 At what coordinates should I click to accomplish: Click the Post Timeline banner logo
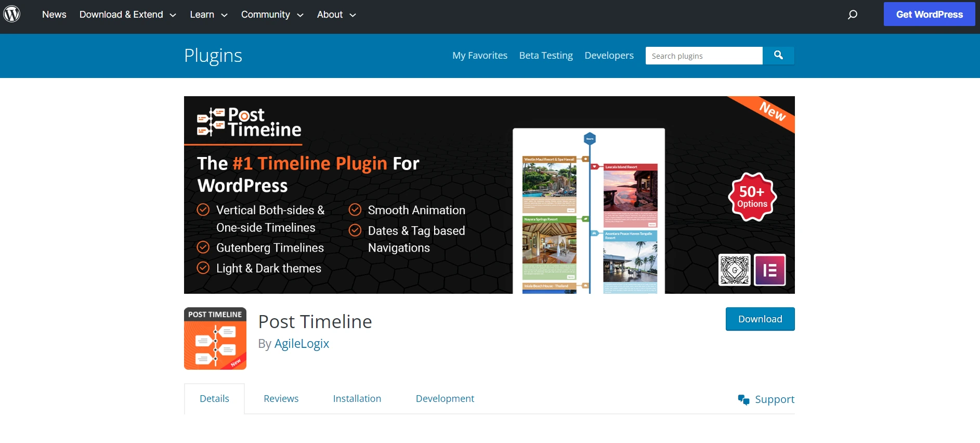pos(249,123)
